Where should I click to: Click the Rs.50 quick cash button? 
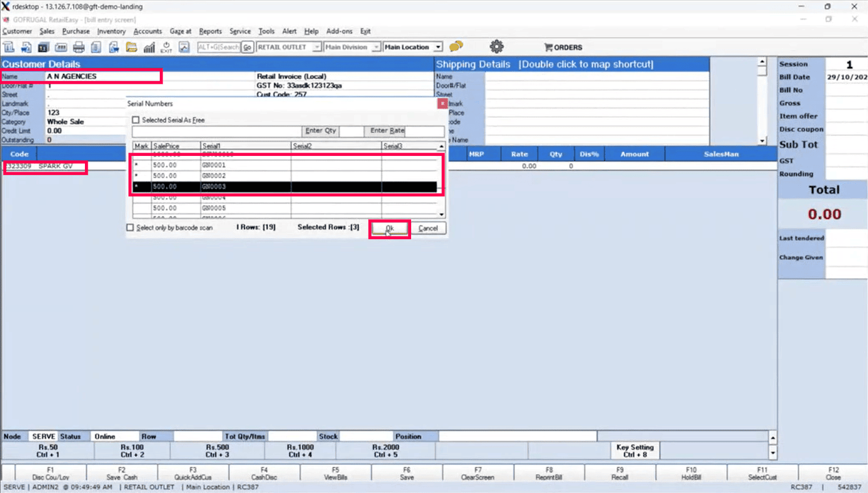[x=48, y=451]
